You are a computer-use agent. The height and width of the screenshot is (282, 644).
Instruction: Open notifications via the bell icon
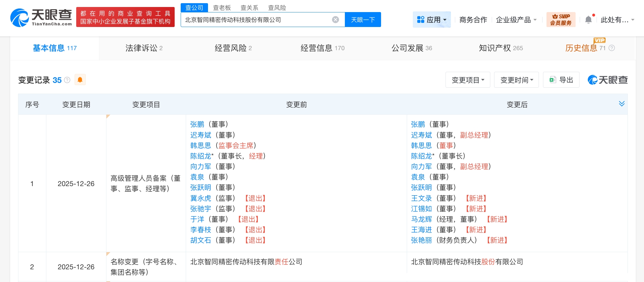coord(588,20)
